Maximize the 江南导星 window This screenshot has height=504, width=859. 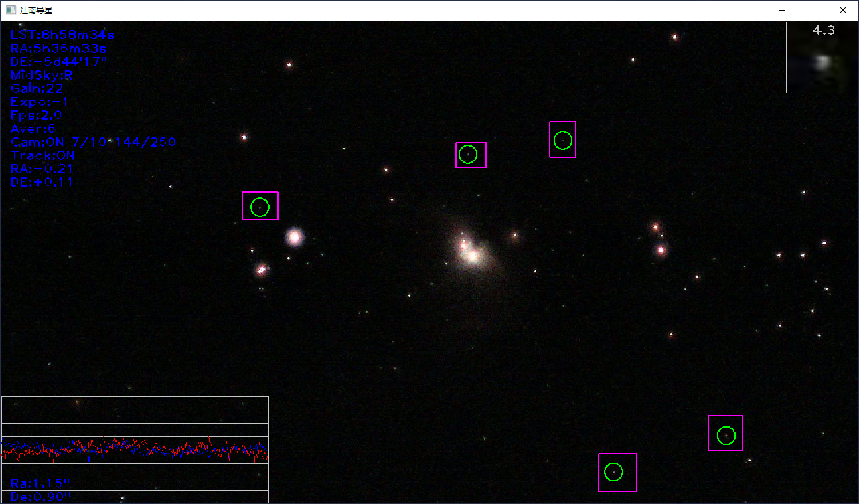(x=812, y=10)
